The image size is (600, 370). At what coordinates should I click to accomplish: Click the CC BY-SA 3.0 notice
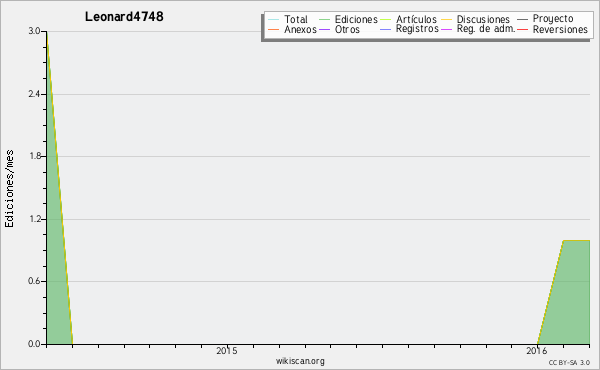click(569, 362)
